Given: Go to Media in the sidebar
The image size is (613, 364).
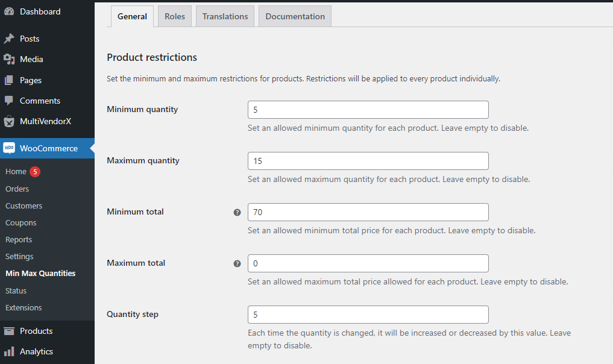Looking at the screenshot, I should click(31, 60).
